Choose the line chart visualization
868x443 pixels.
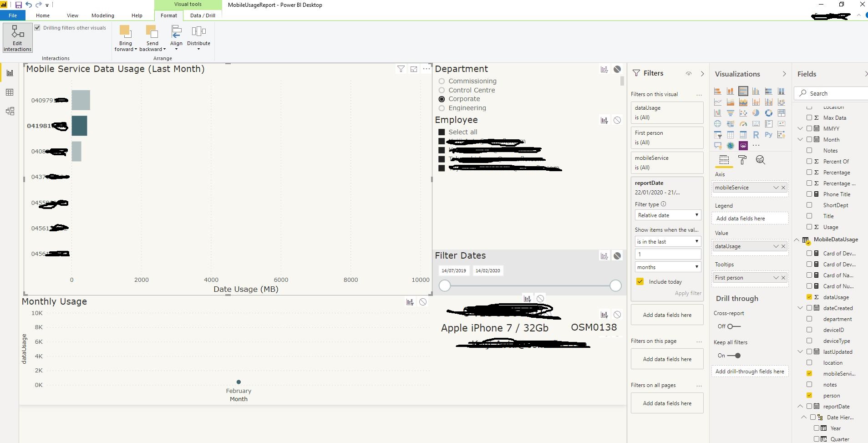pos(718,102)
